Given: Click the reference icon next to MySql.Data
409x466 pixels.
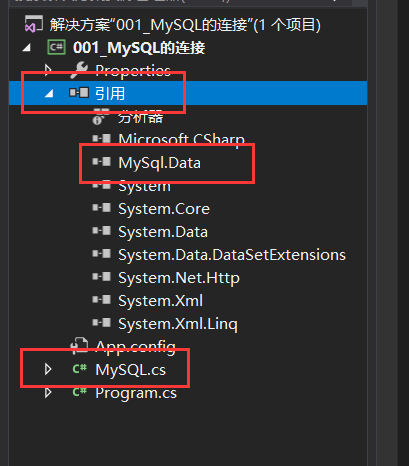Looking at the screenshot, I should pyautogui.click(x=102, y=162).
